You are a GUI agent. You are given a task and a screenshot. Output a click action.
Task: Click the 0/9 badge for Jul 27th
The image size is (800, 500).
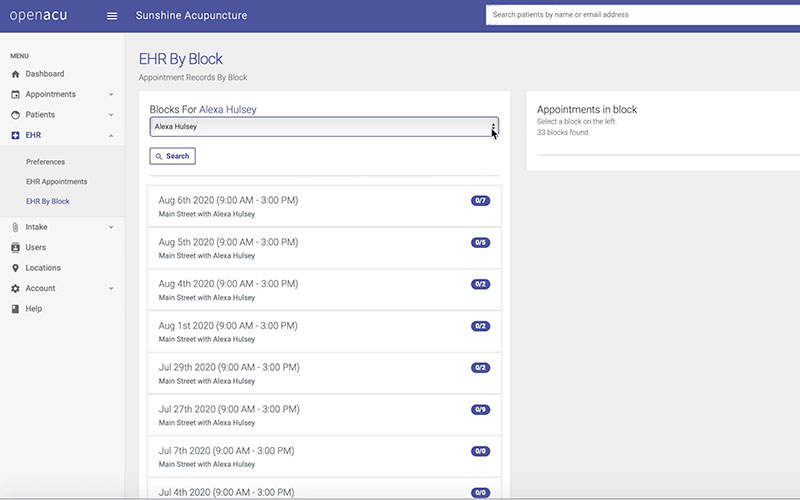click(481, 410)
